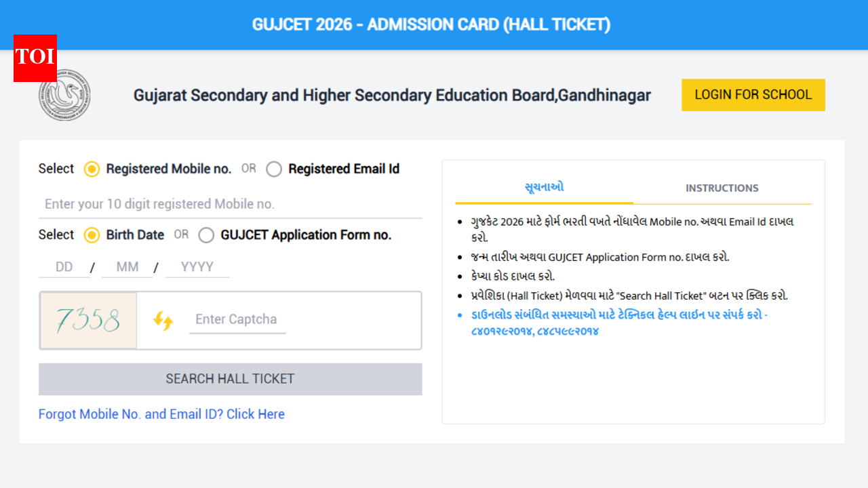This screenshot has height=488, width=868.
Task: Click the DD day input box
Action: [x=64, y=266]
